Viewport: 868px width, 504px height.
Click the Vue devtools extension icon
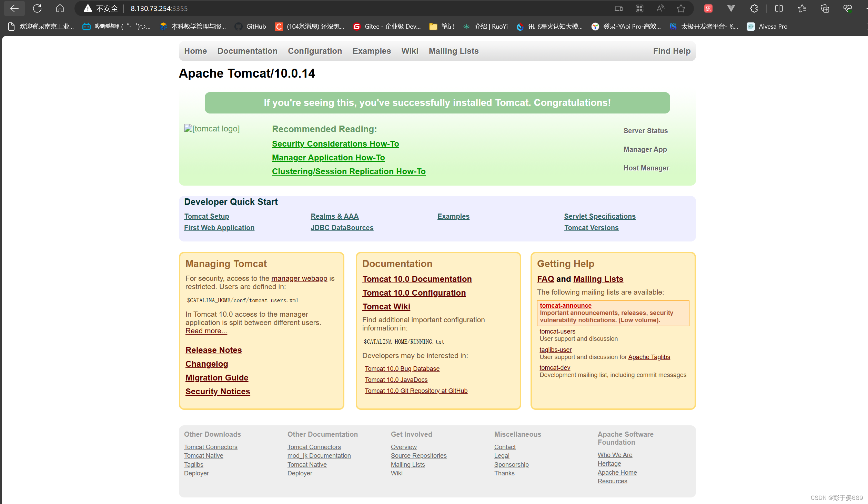coord(731,8)
